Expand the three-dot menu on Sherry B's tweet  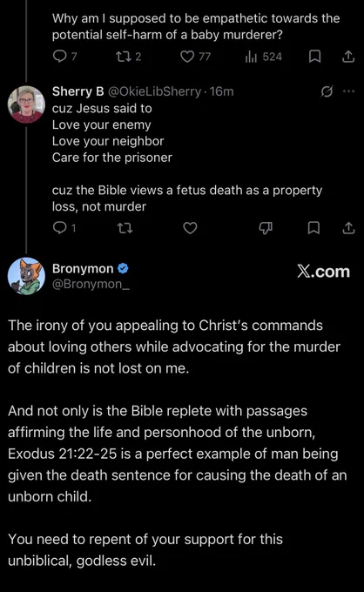point(348,91)
